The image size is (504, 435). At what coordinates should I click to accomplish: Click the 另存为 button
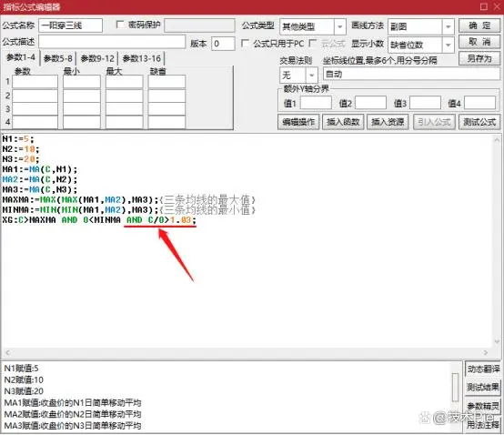pos(479,59)
